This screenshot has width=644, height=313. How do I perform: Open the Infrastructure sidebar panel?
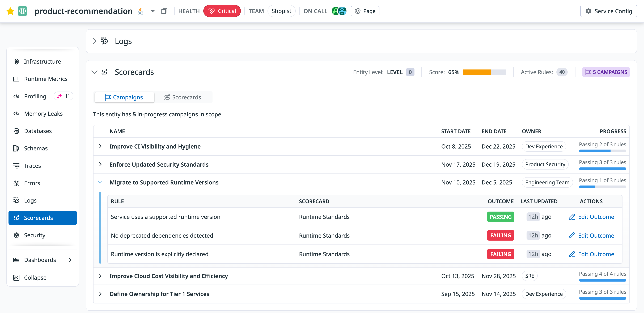(x=42, y=61)
